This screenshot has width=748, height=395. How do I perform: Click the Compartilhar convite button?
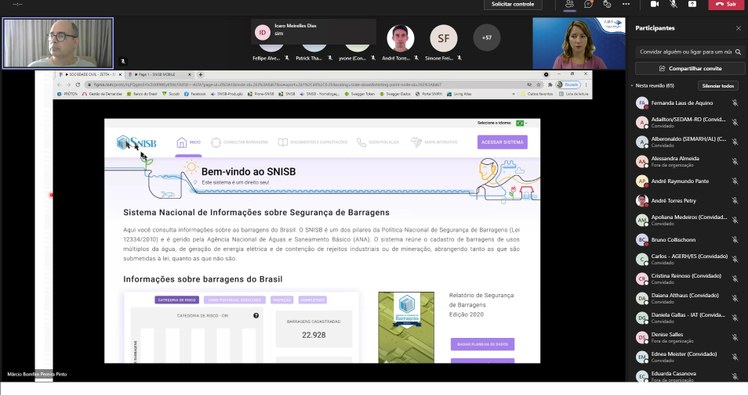pos(690,69)
